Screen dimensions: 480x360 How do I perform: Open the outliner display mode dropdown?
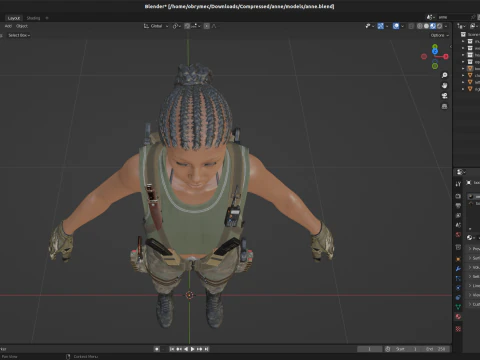[475, 26]
